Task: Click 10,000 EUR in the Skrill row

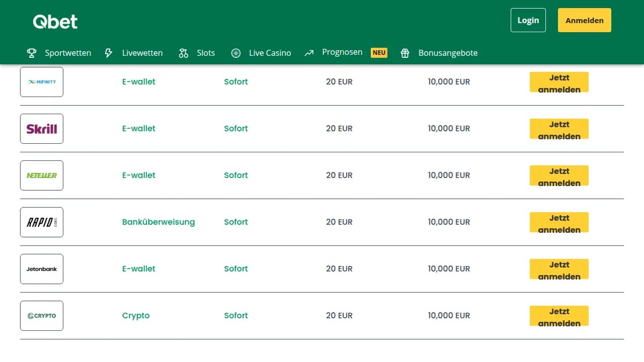Action: (449, 128)
